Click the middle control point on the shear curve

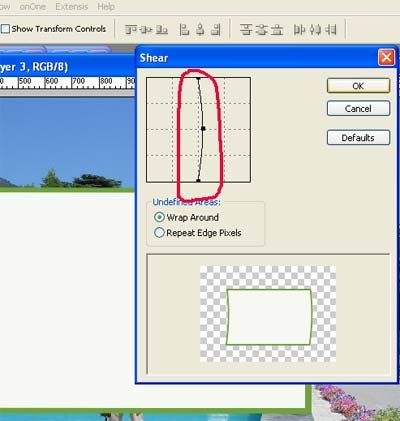point(203,128)
